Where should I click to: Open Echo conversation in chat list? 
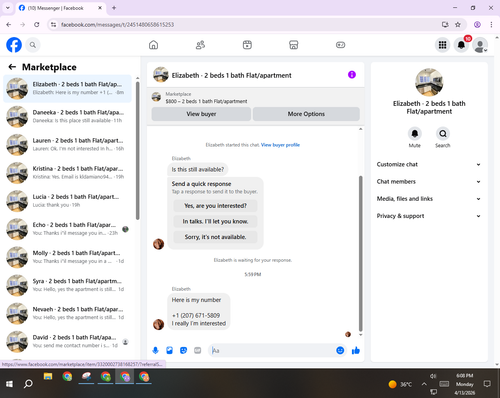click(x=67, y=229)
